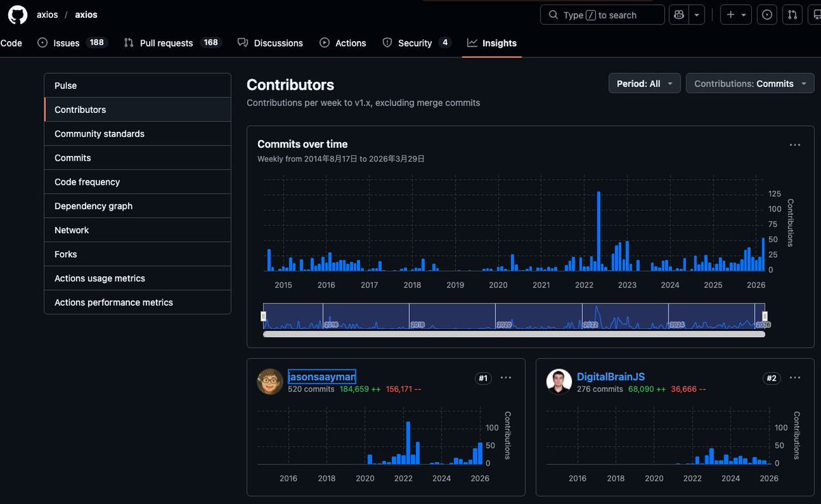Open the Contributions: Commits dropdown
The image size is (821, 504).
(750, 83)
